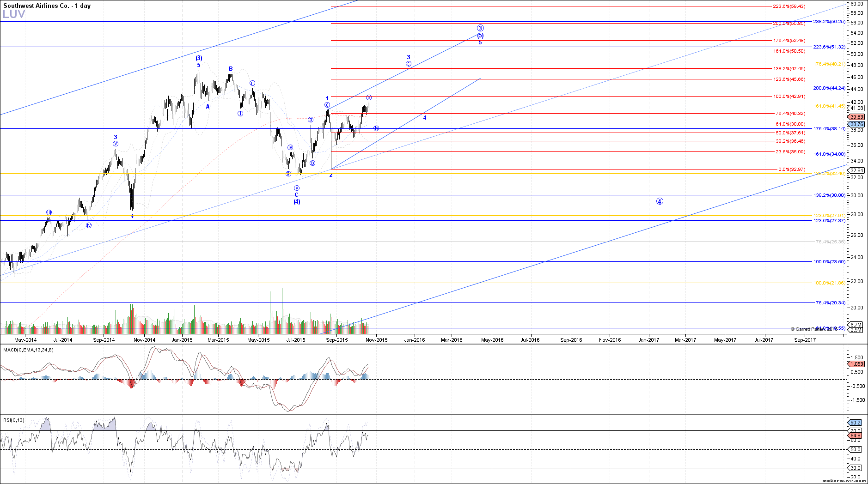Select Fibonacci label 238.2%(56.25)
The height and width of the screenshot is (484, 868).
(x=829, y=21)
